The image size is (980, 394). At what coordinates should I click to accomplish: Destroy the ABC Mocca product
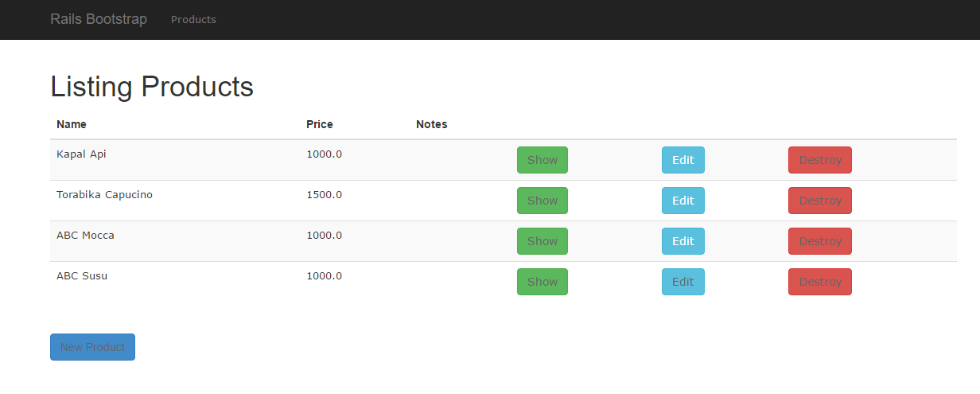pos(819,241)
